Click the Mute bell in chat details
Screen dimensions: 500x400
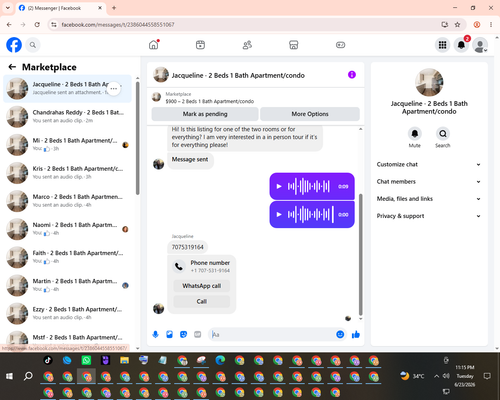pos(415,134)
